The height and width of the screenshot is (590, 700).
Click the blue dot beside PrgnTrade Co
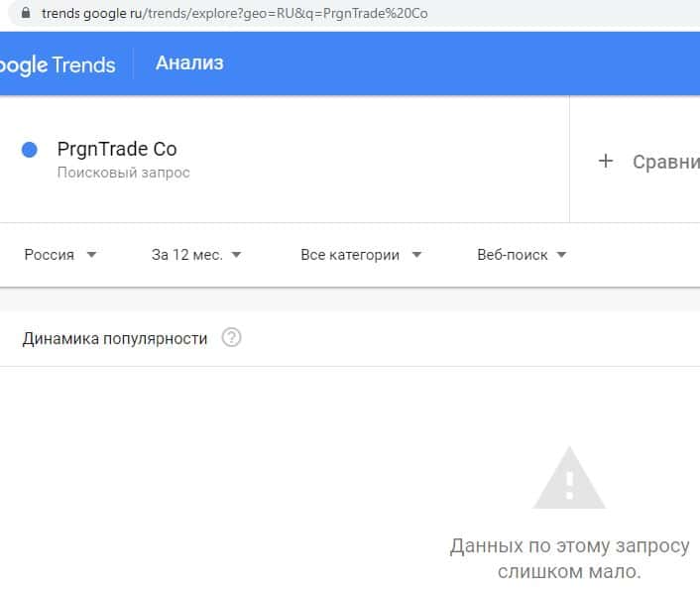[30, 150]
